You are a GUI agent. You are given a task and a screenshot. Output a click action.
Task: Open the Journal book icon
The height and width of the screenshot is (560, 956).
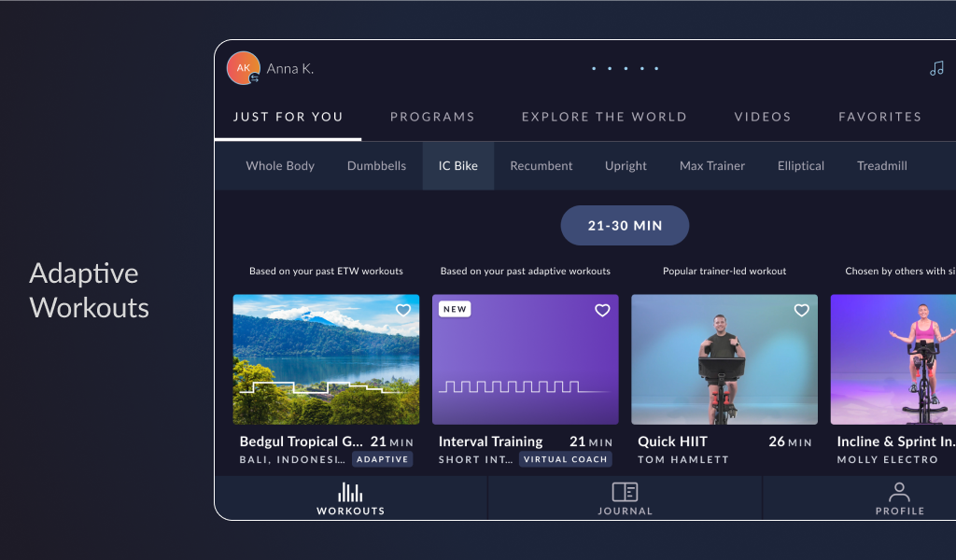pyautogui.click(x=625, y=492)
